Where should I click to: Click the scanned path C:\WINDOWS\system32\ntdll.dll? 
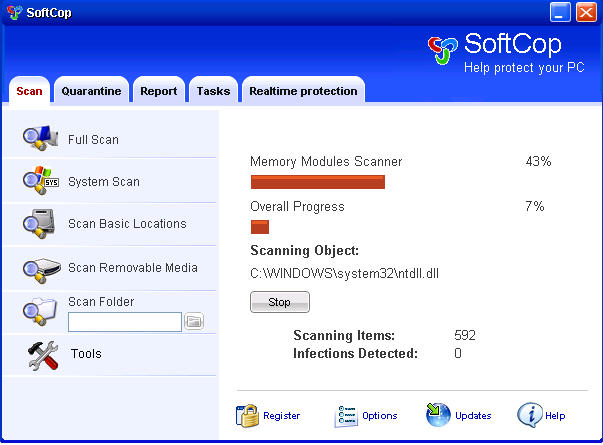(345, 273)
